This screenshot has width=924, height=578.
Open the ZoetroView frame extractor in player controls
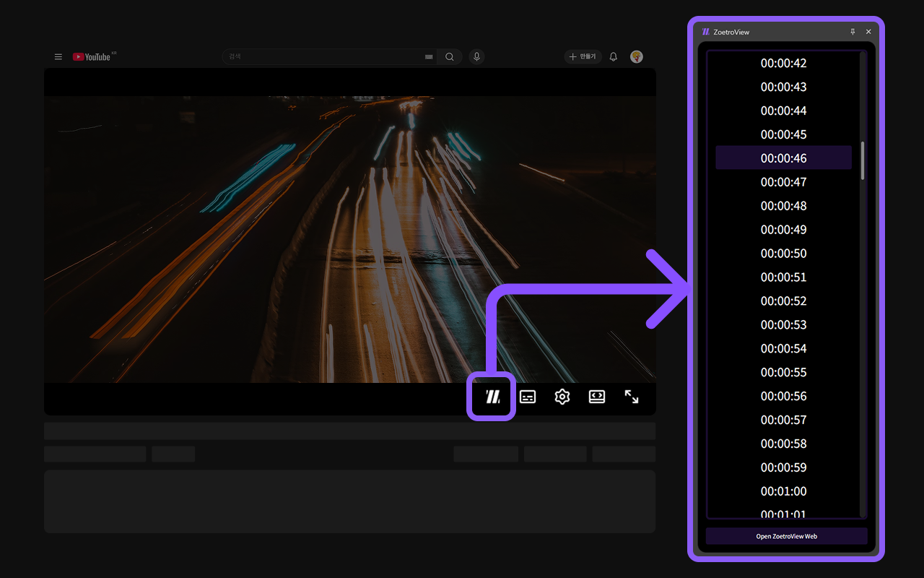tap(491, 397)
